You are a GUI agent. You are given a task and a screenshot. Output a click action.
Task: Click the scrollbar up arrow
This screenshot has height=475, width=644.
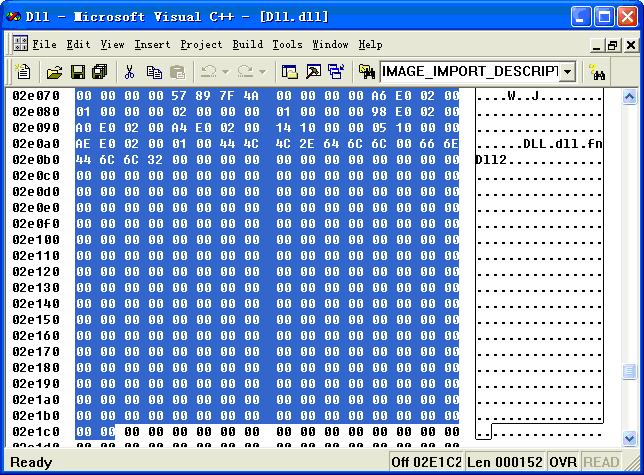(x=630, y=97)
